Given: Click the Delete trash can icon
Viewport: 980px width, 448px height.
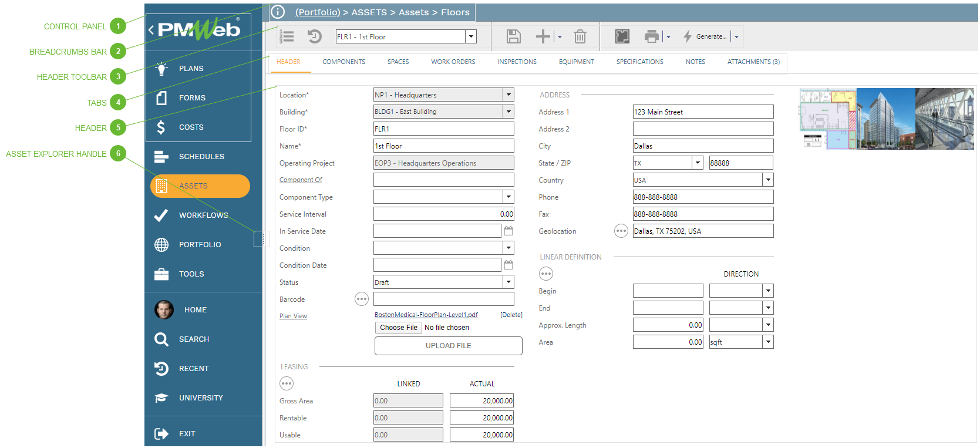Looking at the screenshot, I should click(x=580, y=36).
